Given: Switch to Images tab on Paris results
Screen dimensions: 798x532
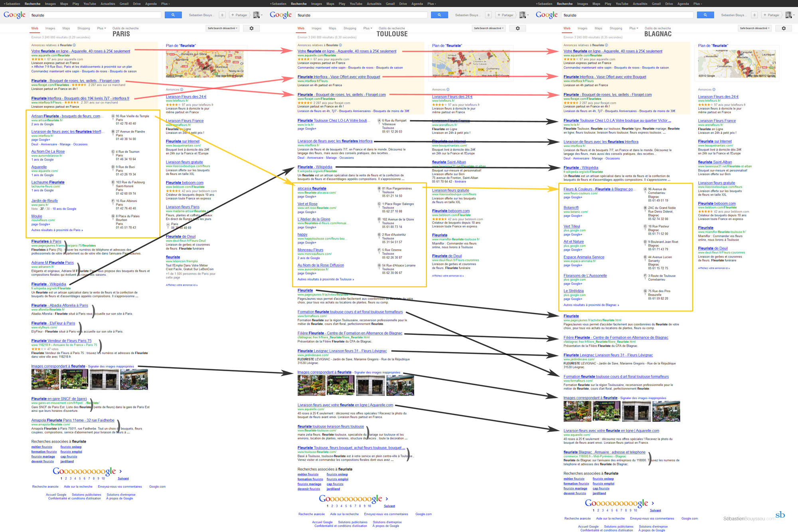Looking at the screenshot, I should pyautogui.click(x=50, y=28).
